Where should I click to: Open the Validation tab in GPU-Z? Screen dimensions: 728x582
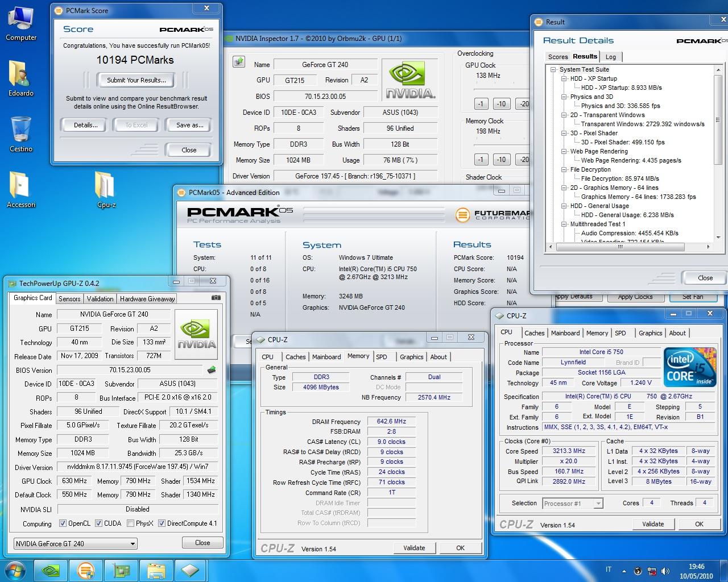pos(100,299)
